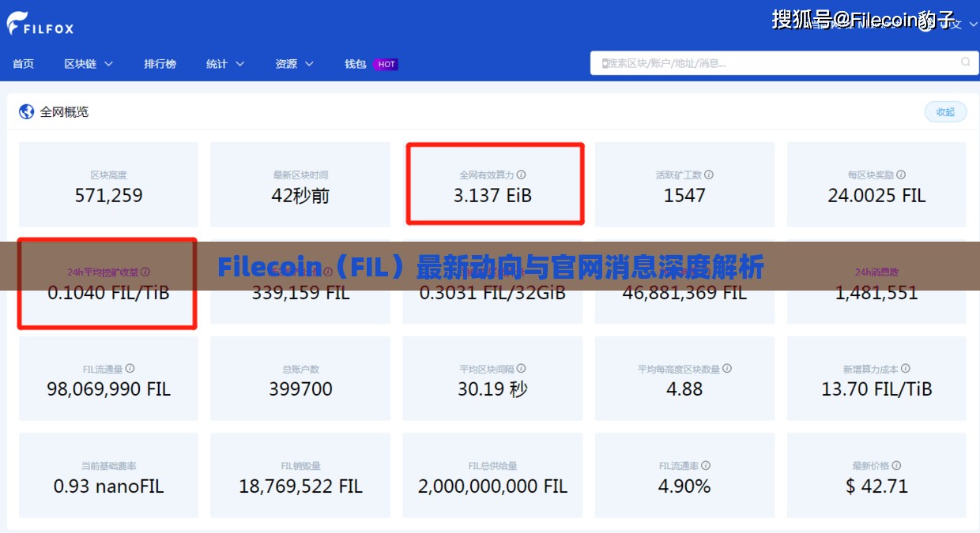The image size is (980, 533).
Task: Select the 0.1040 FIL/TiB value
Action: click(x=109, y=293)
